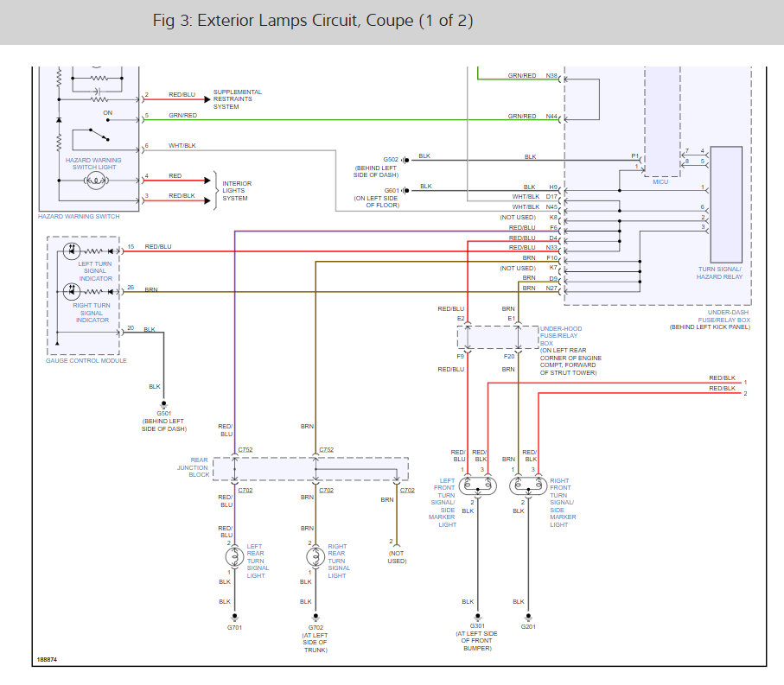Click the 'N44' terminal label
The width and height of the screenshot is (784, 685).
click(x=551, y=116)
